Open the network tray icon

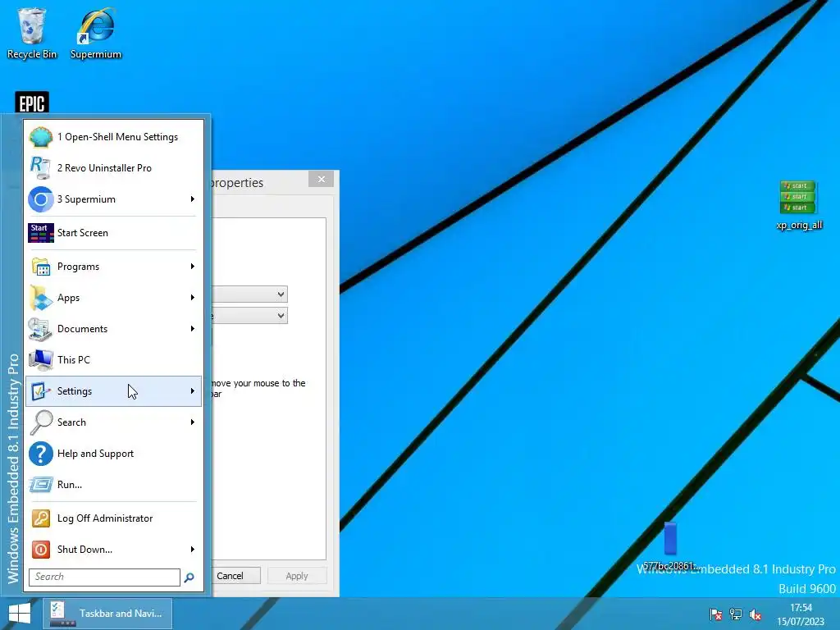[736, 614]
